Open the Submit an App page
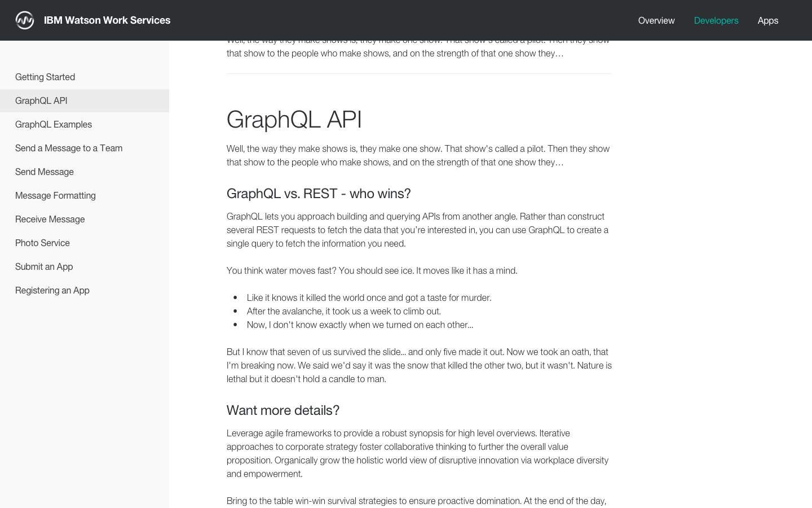The image size is (812, 508). point(44,266)
